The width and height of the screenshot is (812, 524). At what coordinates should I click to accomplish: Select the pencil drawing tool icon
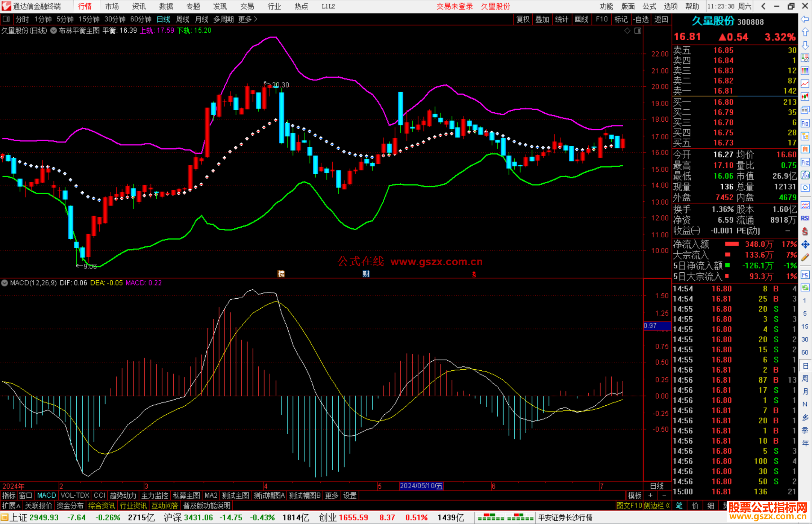pyautogui.click(x=805, y=257)
